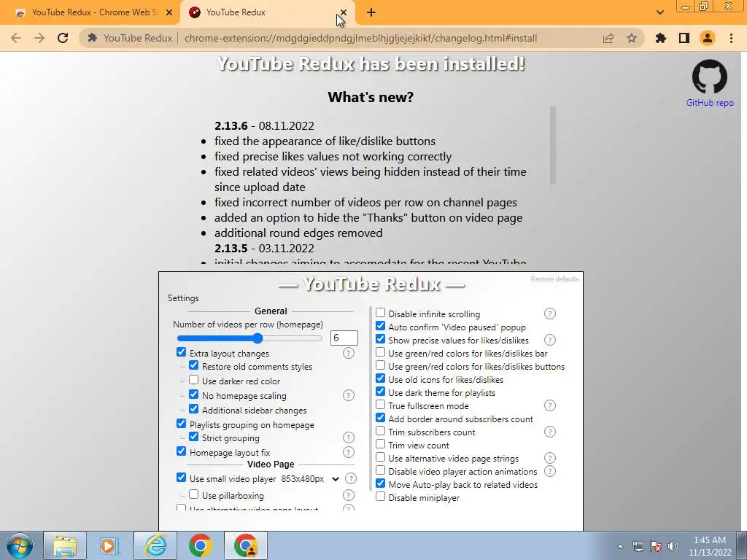The height and width of the screenshot is (560, 747).
Task: Open help for Homepage layout fix
Action: (349, 452)
